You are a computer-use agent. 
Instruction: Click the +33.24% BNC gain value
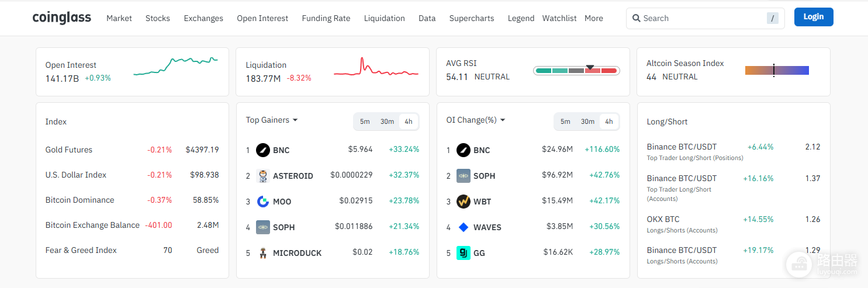[404, 150]
